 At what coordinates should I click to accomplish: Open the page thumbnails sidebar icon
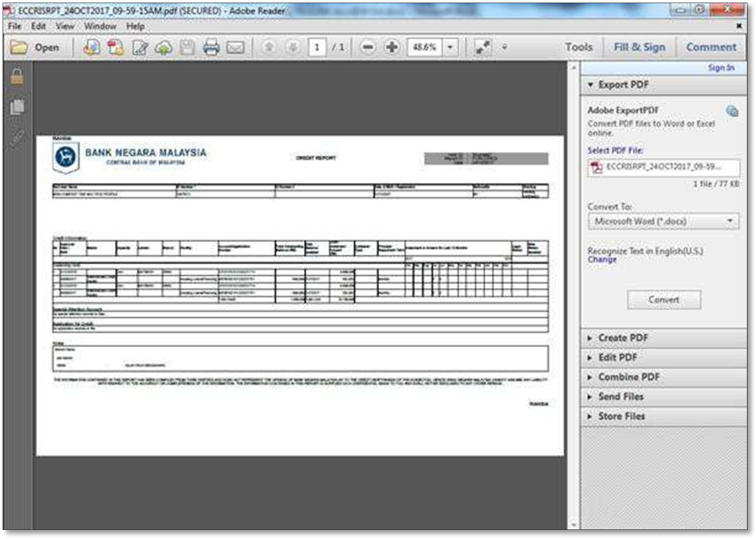pos(17,107)
